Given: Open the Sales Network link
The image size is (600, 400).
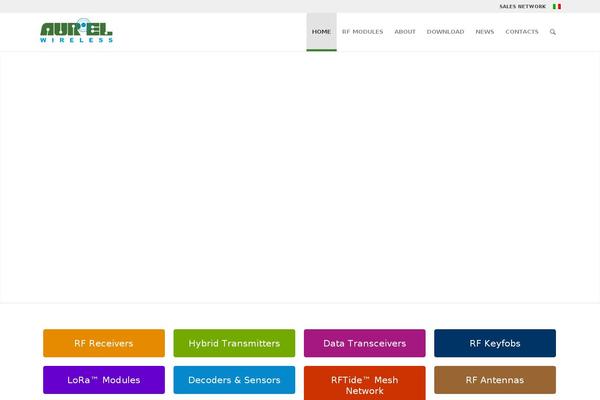Looking at the screenshot, I should tap(522, 7).
